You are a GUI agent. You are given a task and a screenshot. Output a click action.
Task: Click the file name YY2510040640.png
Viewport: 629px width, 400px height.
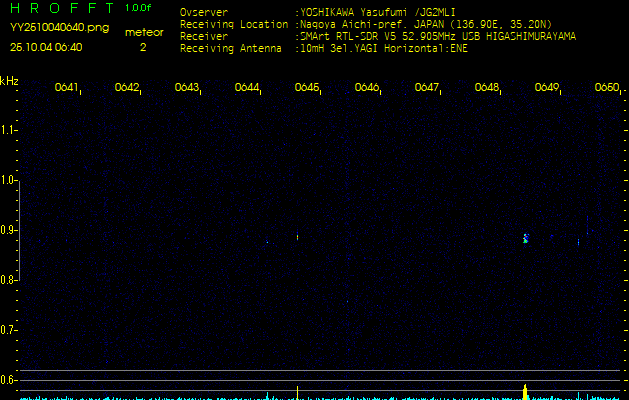tap(59, 28)
